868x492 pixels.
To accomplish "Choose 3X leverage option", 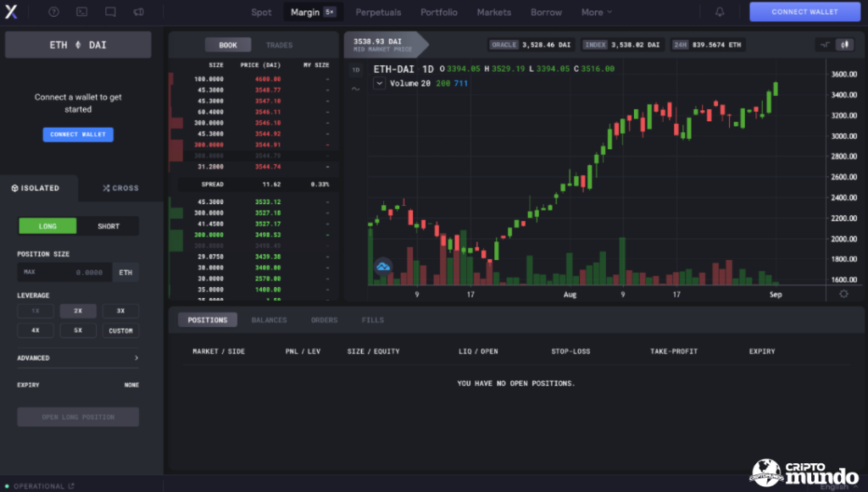I will [x=120, y=311].
